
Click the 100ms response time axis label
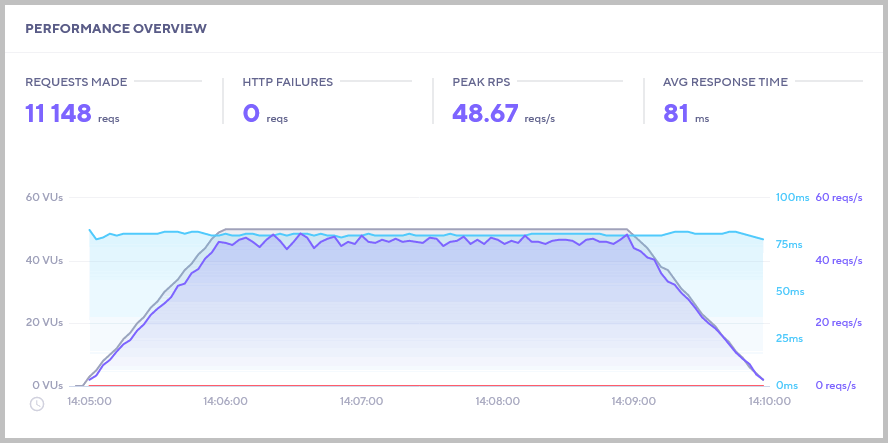coord(790,198)
